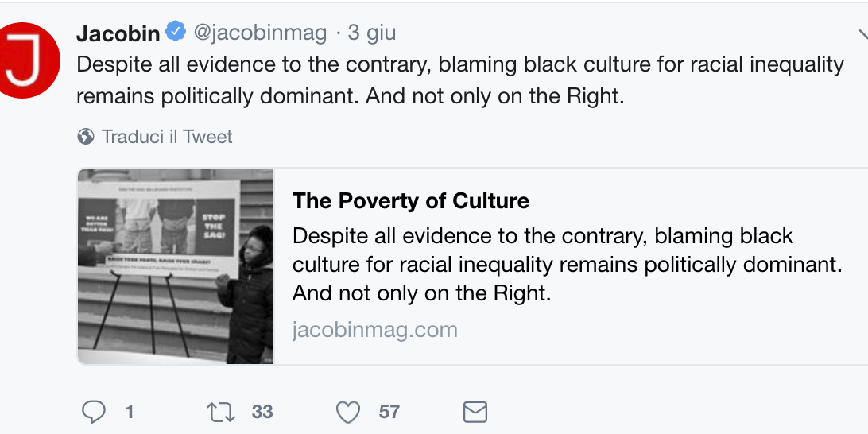Open the @jacobinmag handle link
Viewport: 868px width, 434px height.
261,33
